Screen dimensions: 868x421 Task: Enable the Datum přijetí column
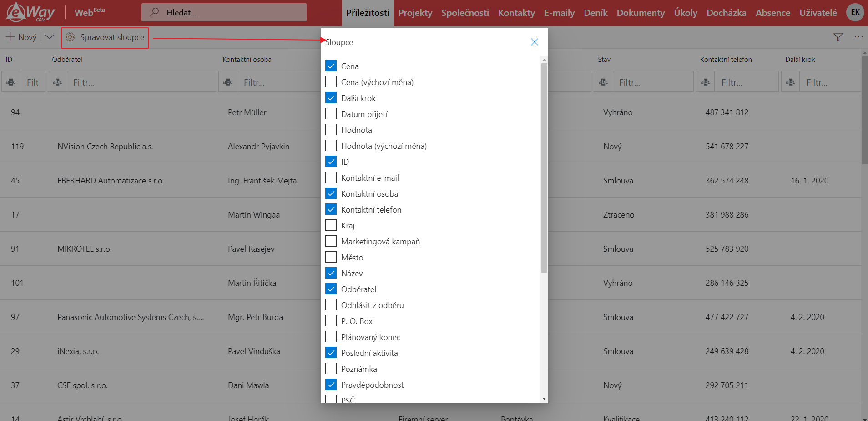(331, 114)
